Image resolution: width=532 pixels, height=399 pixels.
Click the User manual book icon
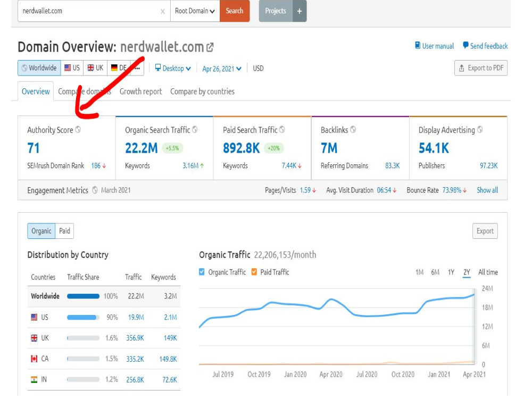[418, 45]
